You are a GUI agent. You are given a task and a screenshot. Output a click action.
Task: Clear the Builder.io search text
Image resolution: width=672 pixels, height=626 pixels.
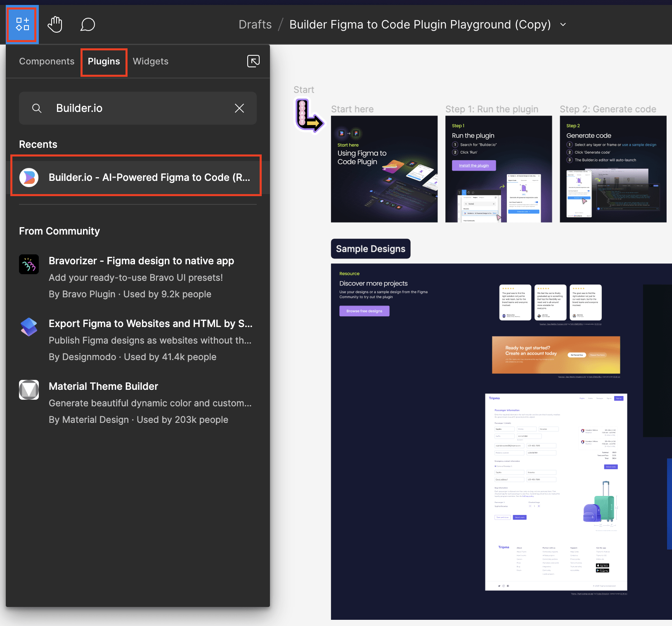point(239,108)
